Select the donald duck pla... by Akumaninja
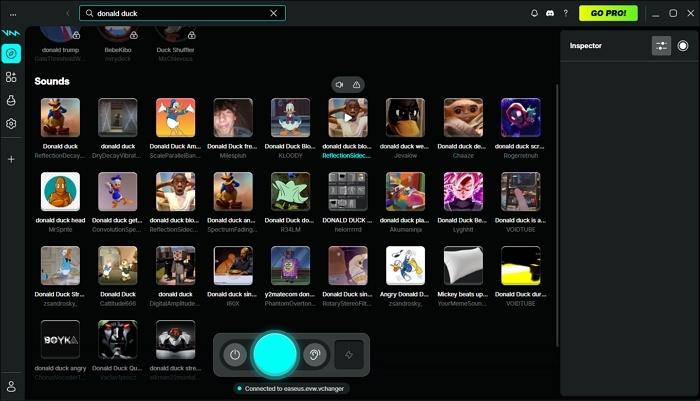This screenshot has height=401, width=700. coord(405,192)
